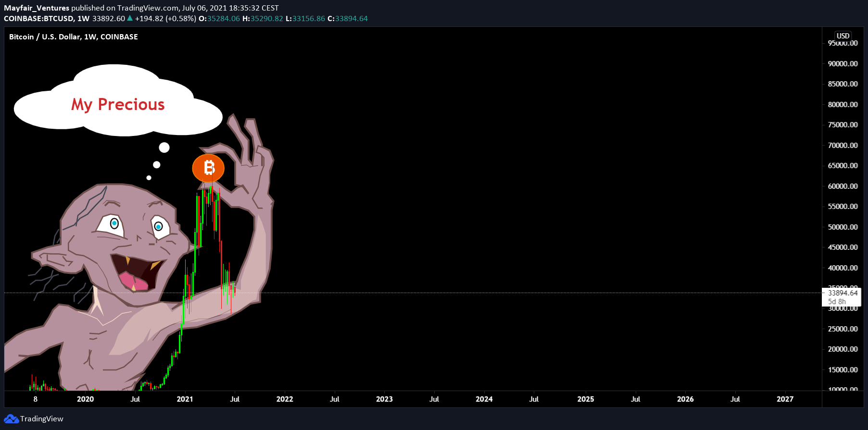
Task: Click the 40000.00 price axis label
Action: 843,268
